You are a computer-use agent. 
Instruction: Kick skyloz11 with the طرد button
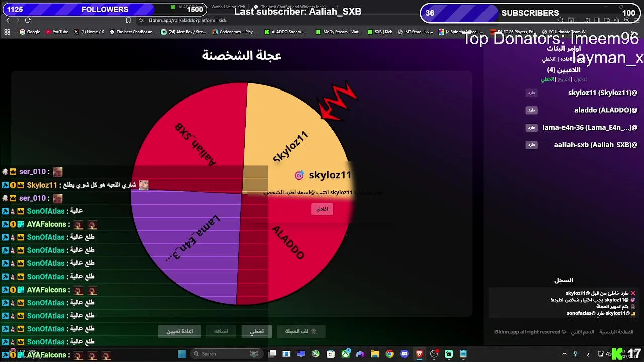pyautogui.click(x=532, y=93)
